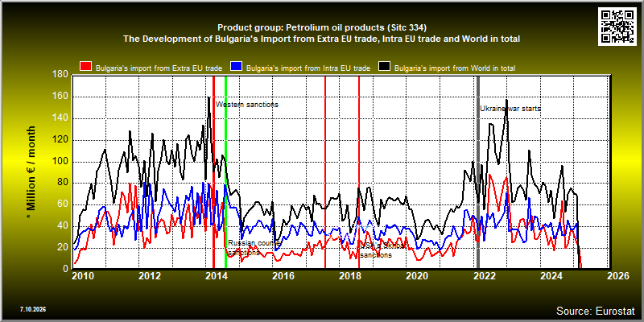This screenshot has height=322, width=644.
Task: Click the "Russian counter sanctions" annotation
Action: tap(254, 248)
